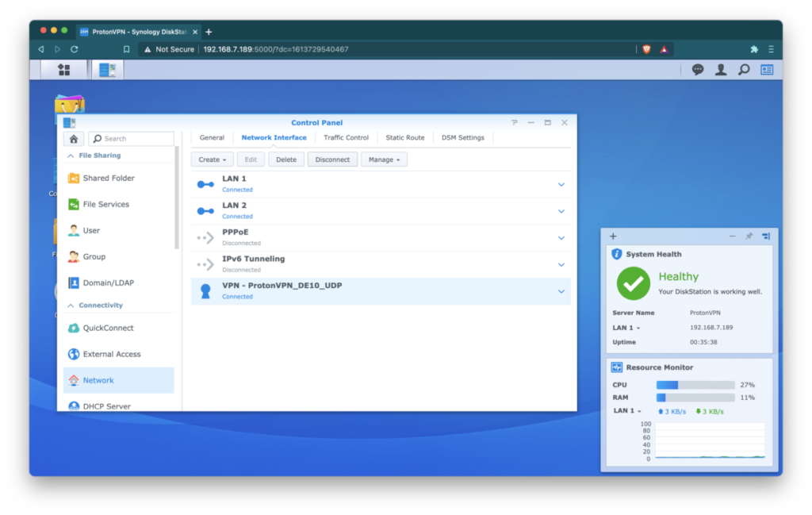Go back in browser history
This screenshot has width=812, height=515.
(x=41, y=49)
